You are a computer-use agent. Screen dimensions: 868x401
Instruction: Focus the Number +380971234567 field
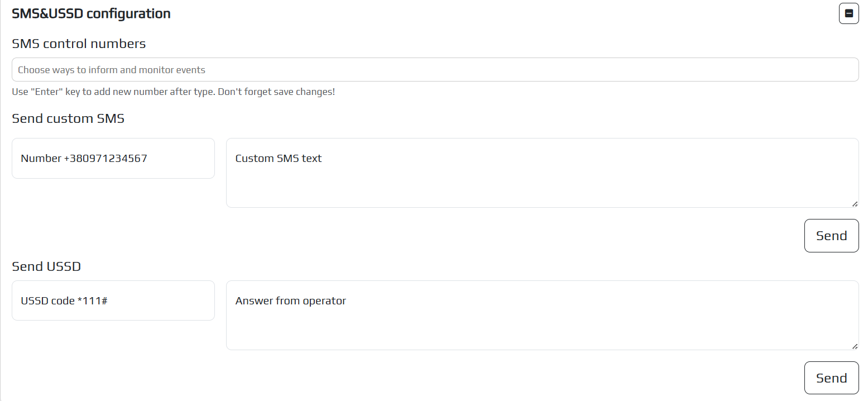pos(113,159)
